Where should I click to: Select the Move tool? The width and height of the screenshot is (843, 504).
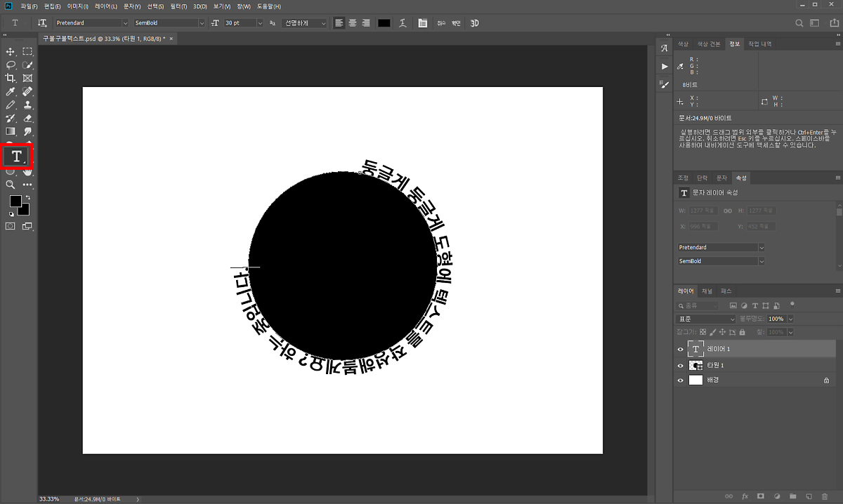[x=11, y=51]
